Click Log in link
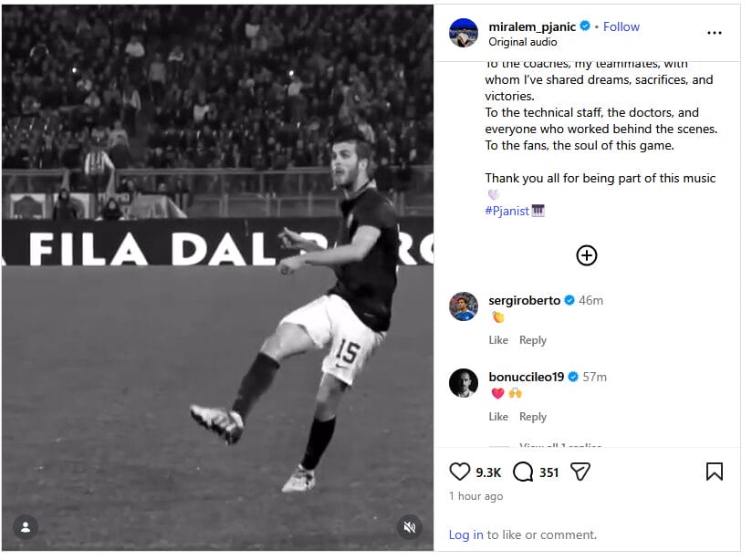 tap(465, 535)
